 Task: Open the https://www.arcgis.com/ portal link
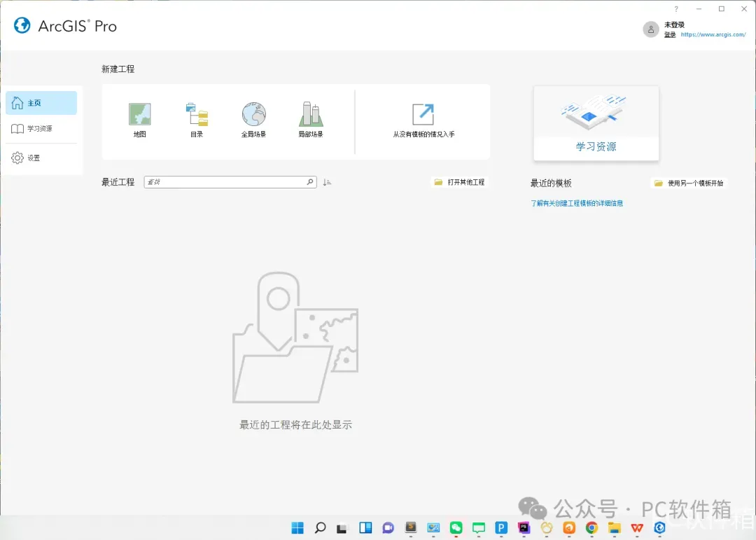(x=713, y=35)
